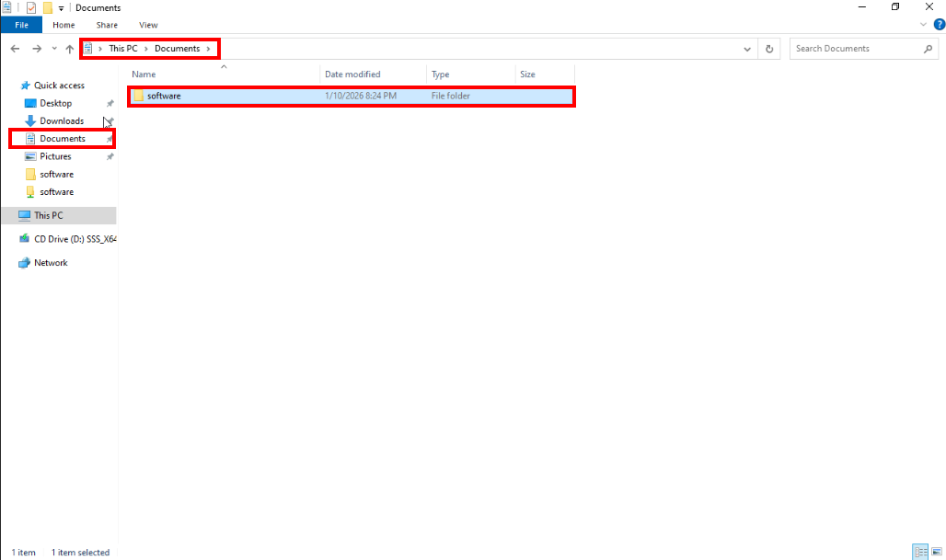
Task: Switch to details view in status bar
Action: click(x=920, y=552)
